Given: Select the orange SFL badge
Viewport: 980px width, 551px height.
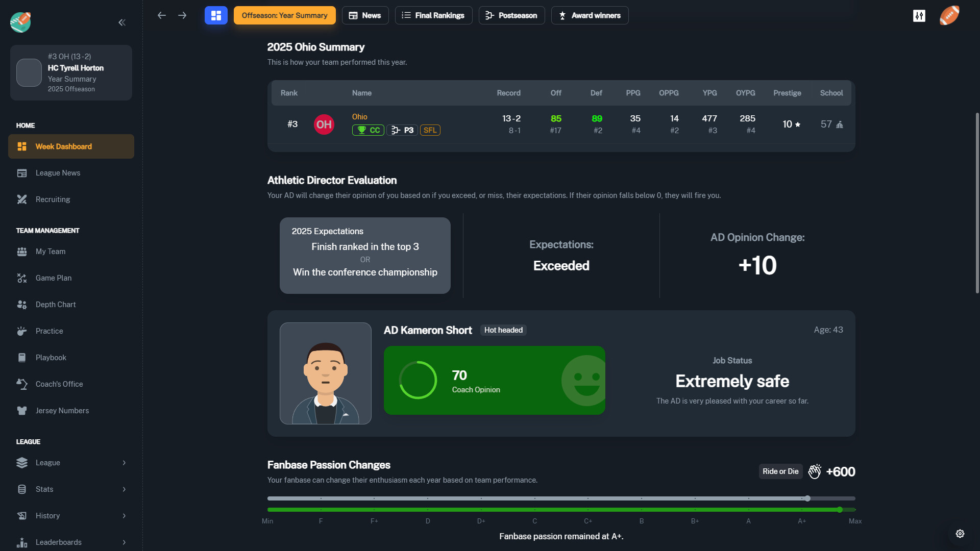Looking at the screenshot, I should pos(430,130).
